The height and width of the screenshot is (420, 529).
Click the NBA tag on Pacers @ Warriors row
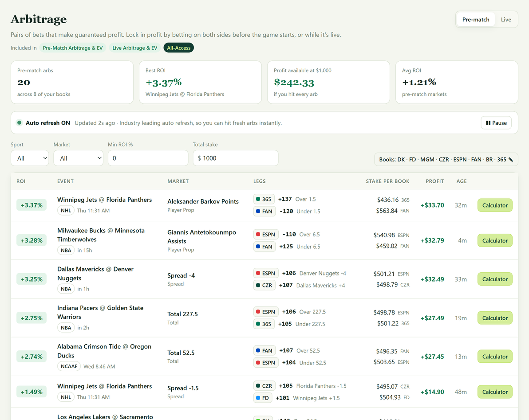click(x=66, y=328)
